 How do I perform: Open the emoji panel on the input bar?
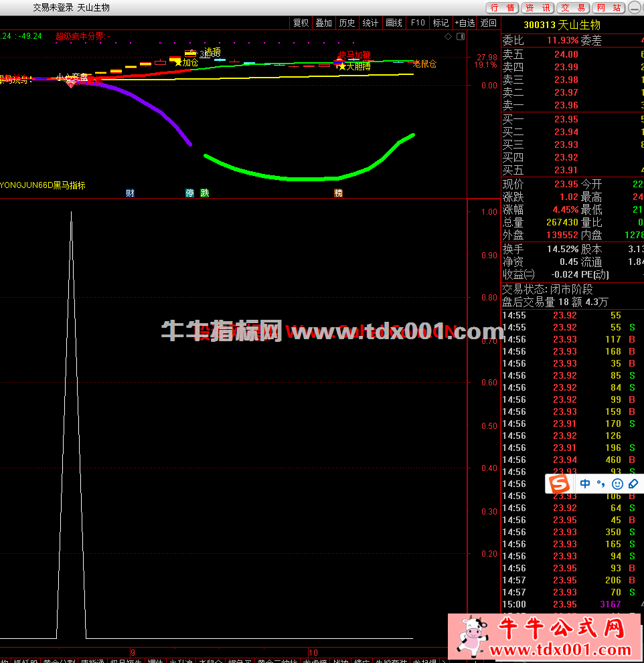617,484
